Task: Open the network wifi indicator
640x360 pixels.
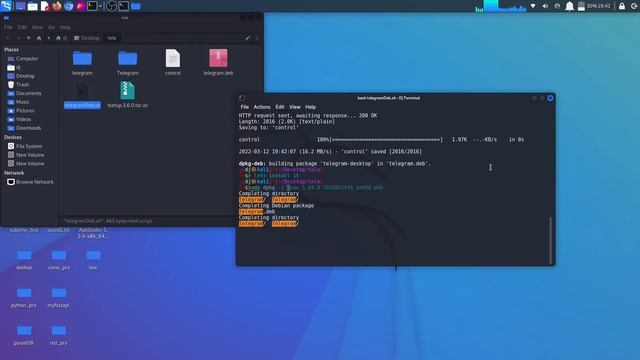Action: 533,6
